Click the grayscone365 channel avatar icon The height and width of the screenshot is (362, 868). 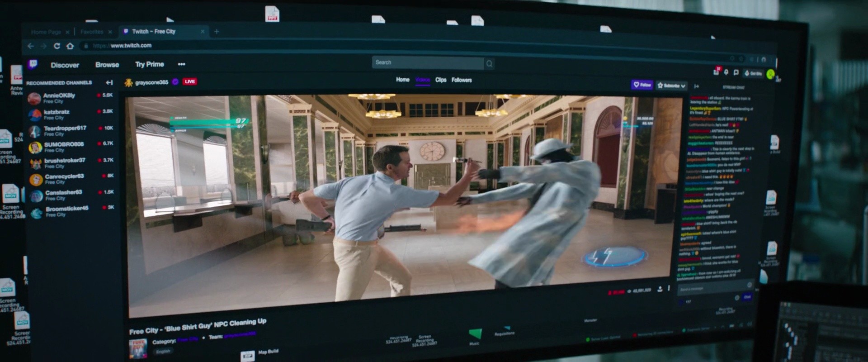(128, 82)
